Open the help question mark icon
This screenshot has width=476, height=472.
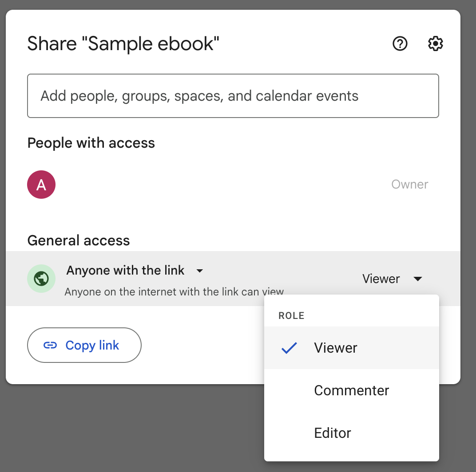(x=400, y=44)
